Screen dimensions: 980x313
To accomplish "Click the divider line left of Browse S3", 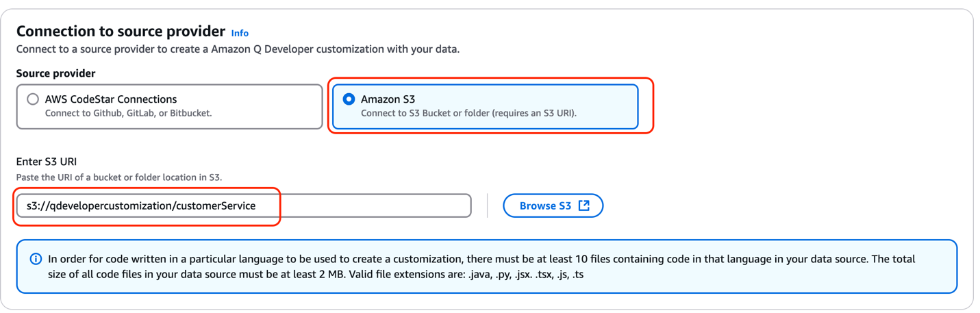I will (487, 205).
